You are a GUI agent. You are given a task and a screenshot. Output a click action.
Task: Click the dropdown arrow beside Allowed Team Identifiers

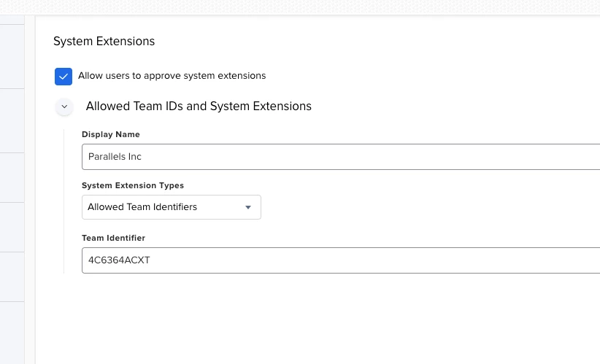(x=248, y=207)
